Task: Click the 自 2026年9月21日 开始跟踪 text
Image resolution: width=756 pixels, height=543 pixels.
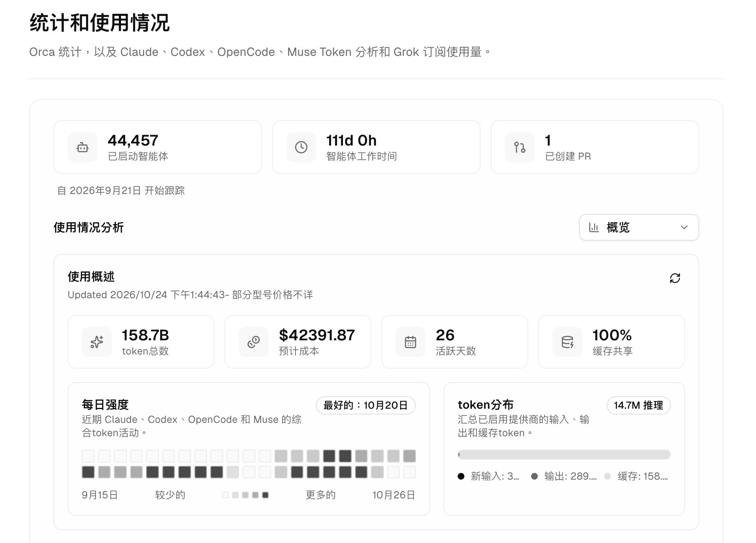Action: pos(121,191)
